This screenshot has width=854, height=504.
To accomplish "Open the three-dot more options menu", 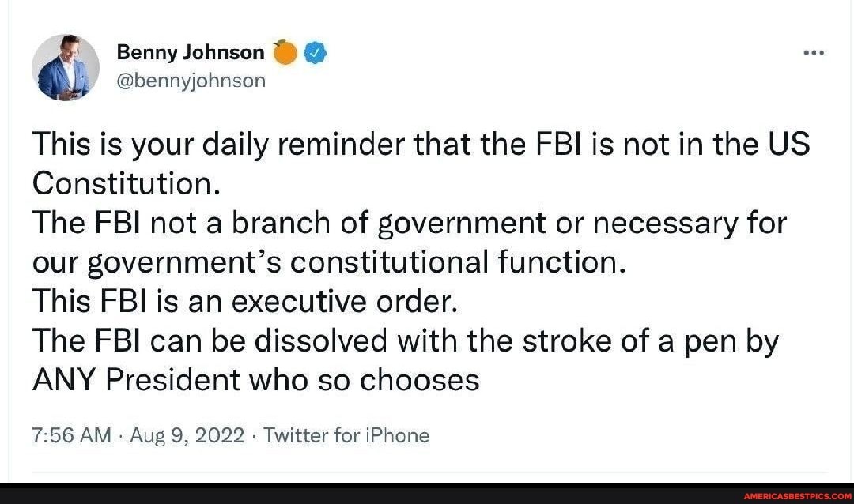I will point(813,53).
